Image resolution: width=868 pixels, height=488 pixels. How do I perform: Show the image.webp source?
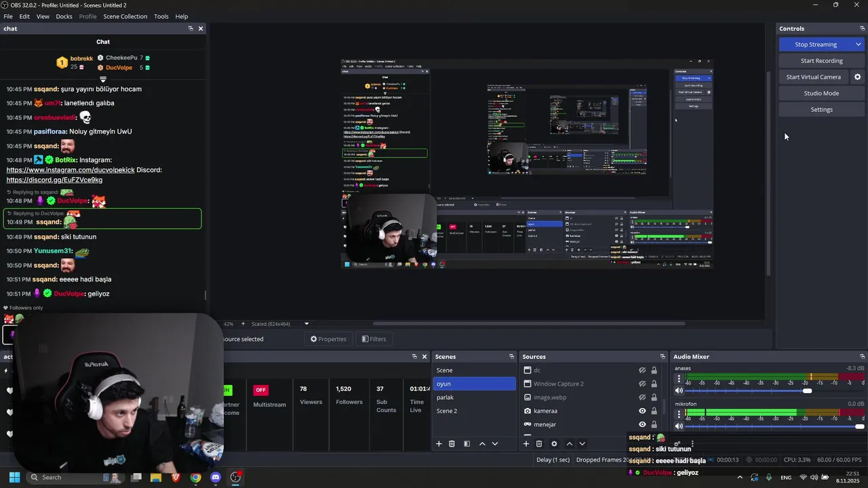(642, 397)
